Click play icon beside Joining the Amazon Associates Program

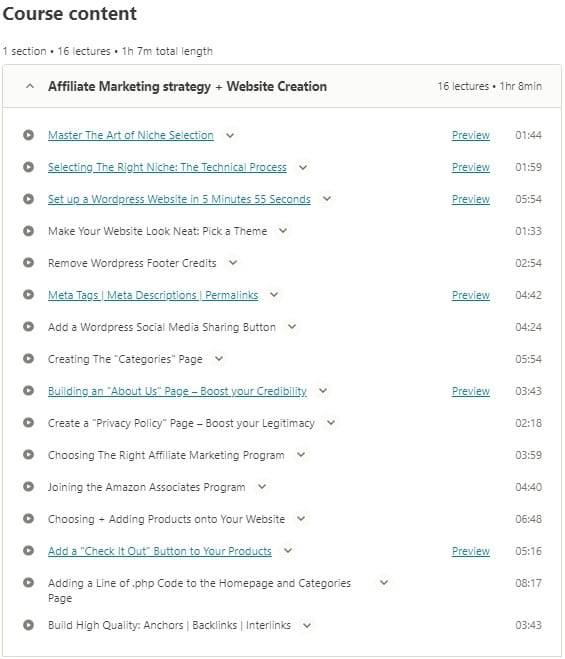click(x=29, y=487)
